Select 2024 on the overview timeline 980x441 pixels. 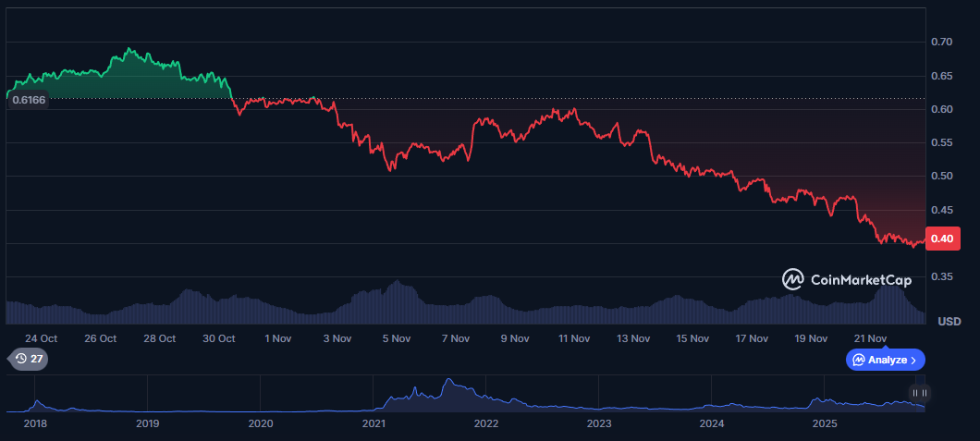[711, 423]
